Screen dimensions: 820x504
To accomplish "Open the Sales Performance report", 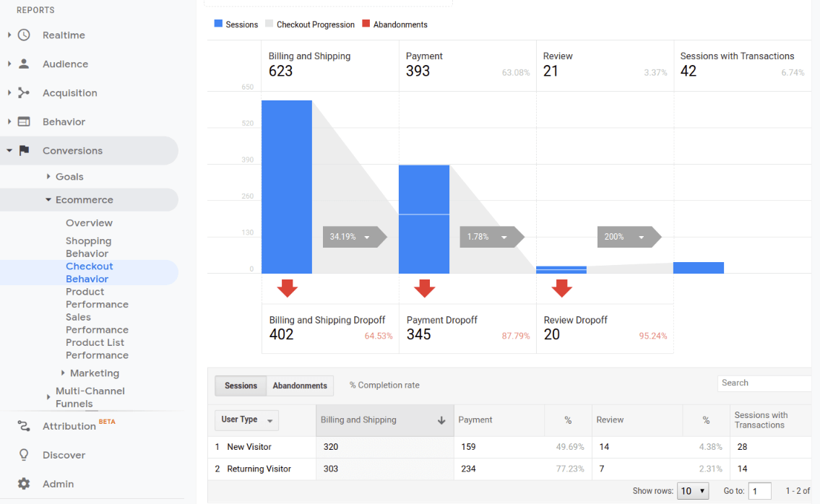I will pyautogui.click(x=97, y=323).
